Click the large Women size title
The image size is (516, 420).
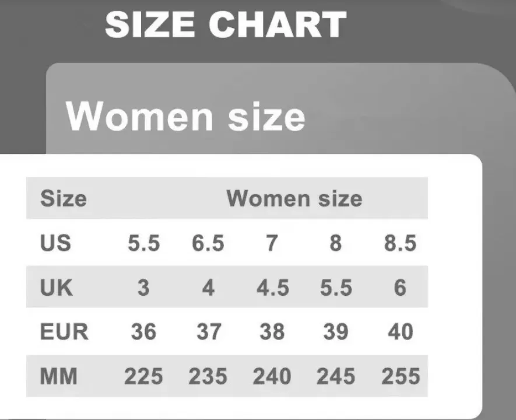point(185,116)
